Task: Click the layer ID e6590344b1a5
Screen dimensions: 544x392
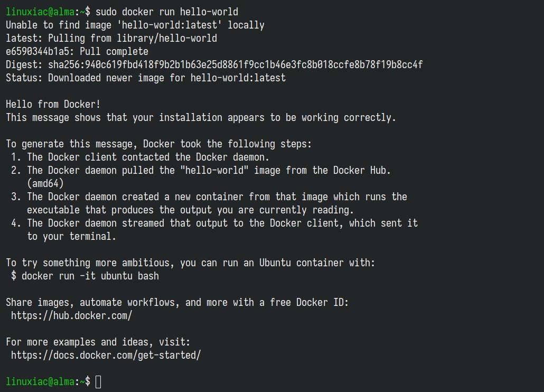Action: tap(37, 51)
